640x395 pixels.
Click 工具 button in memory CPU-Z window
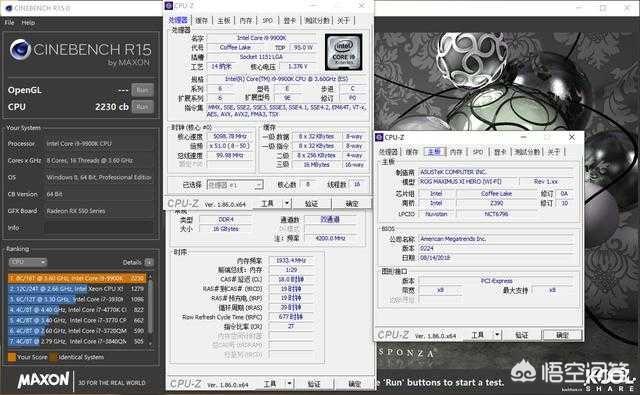[269, 384]
